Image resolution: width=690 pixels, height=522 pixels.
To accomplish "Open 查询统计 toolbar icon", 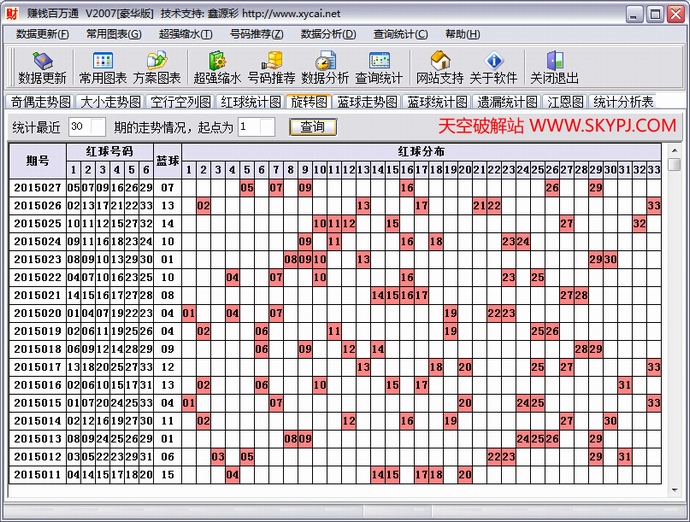I will click(379, 67).
